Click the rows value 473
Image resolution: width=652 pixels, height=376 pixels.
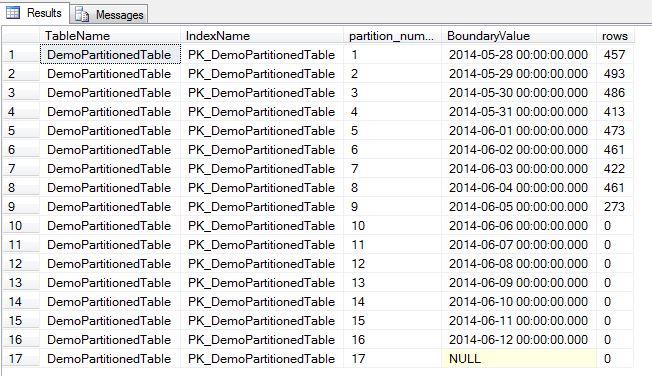click(x=615, y=131)
